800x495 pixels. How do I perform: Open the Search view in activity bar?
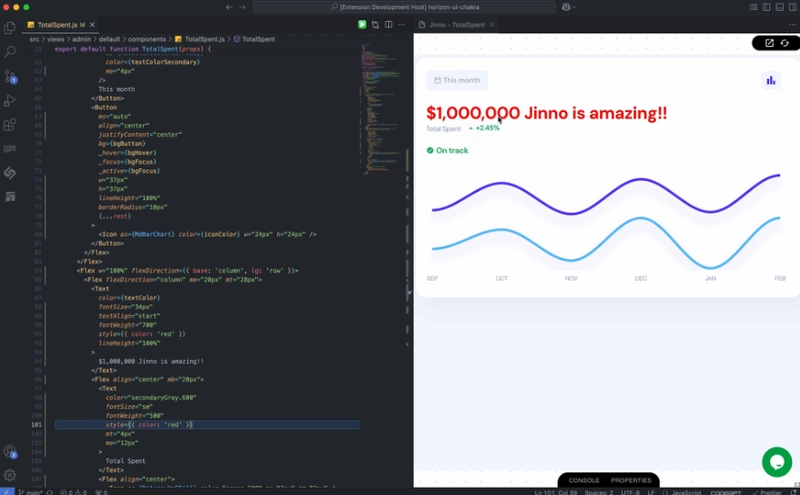click(10, 52)
